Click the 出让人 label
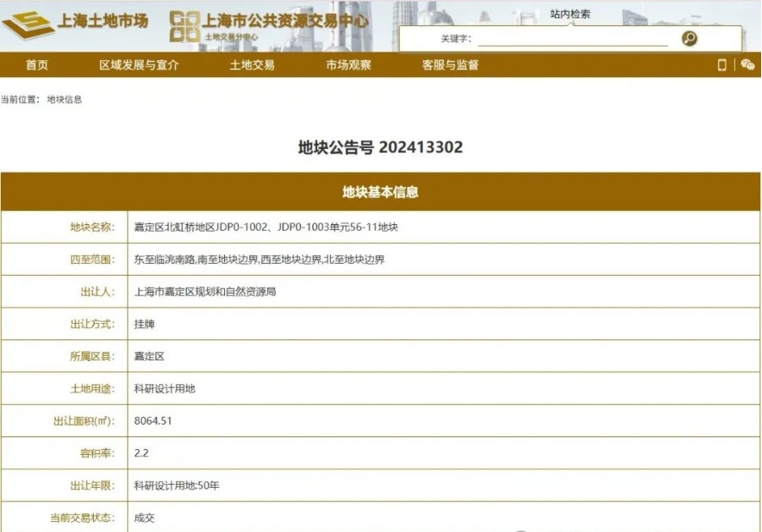This screenshot has height=532, width=762. [x=97, y=292]
